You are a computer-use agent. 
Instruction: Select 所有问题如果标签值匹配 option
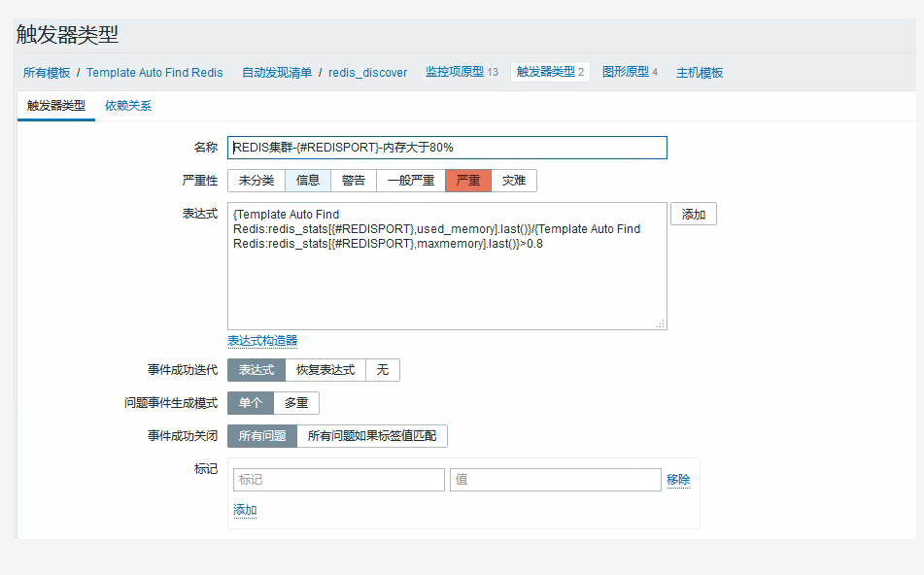tap(372, 436)
